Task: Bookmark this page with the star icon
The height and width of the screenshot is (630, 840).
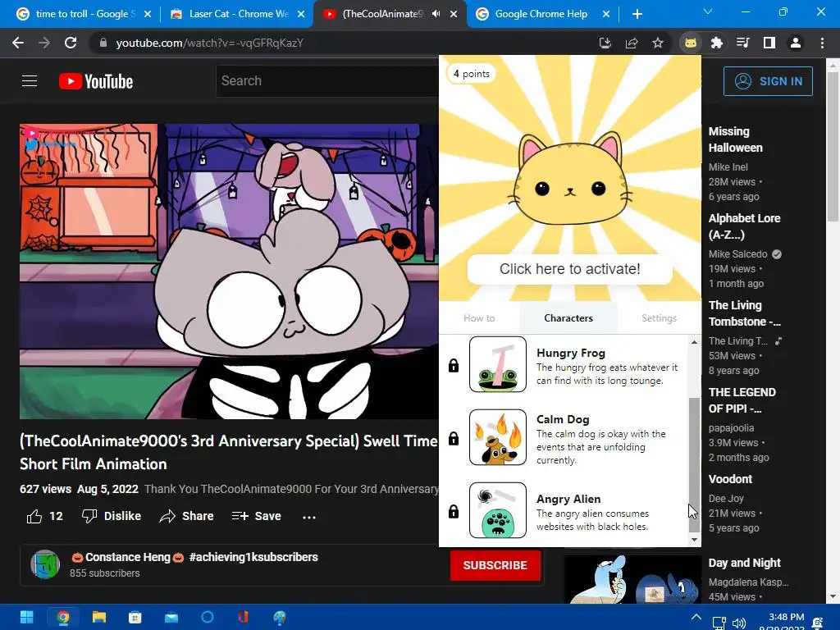Action: [x=658, y=43]
